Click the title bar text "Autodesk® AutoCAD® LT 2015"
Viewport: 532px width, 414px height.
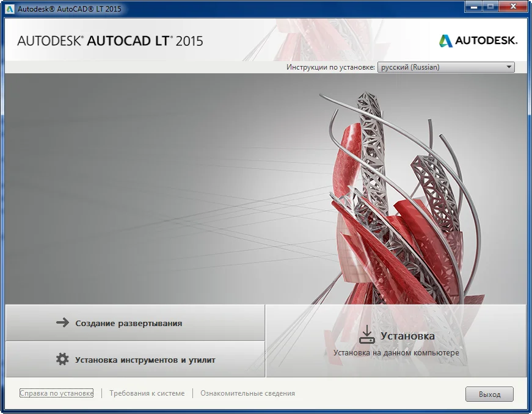(70, 9)
